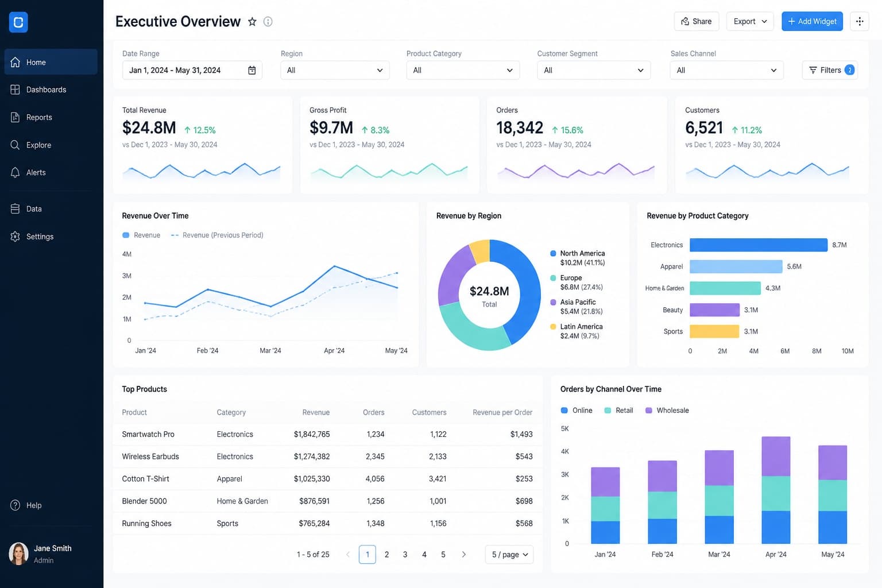Click the app logo icon in sidebar
Viewport: 882px width, 588px height.
pos(18,22)
